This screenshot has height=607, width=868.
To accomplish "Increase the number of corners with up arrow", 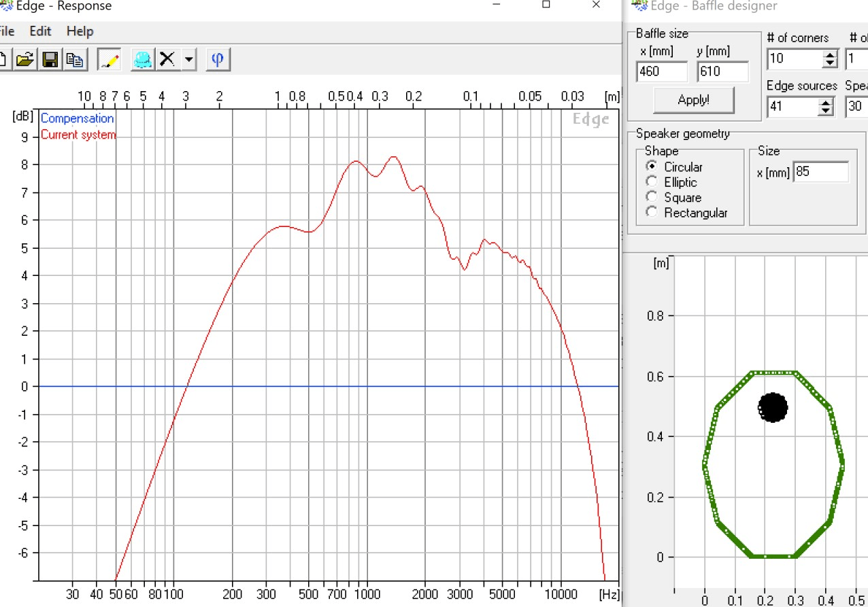I will coord(829,54).
